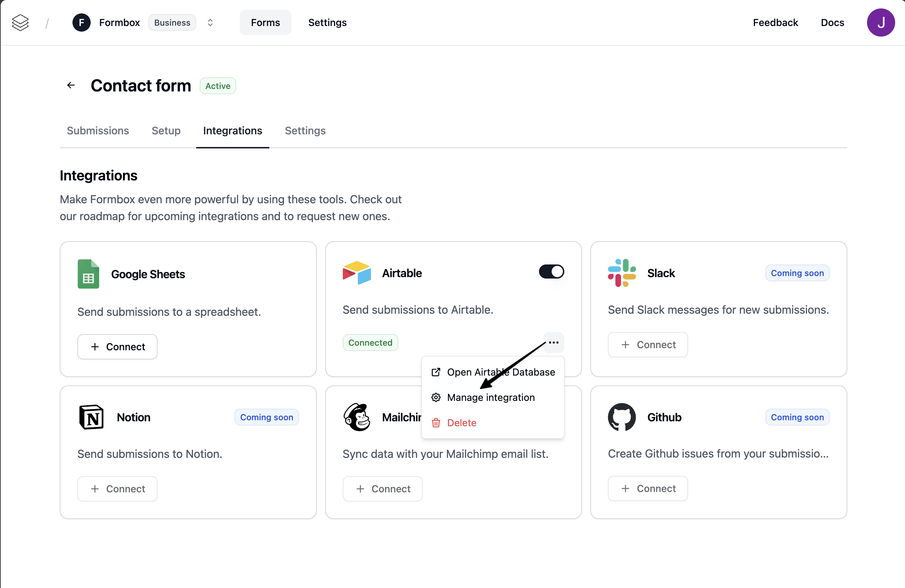Screen dimensions: 905x588
Task: Connect the Google Sheets integration
Action: [117, 346]
